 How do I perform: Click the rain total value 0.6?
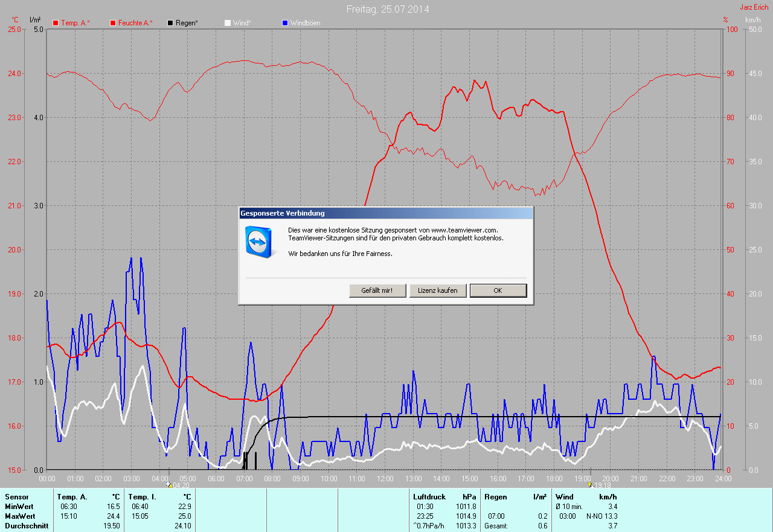click(x=543, y=526)
